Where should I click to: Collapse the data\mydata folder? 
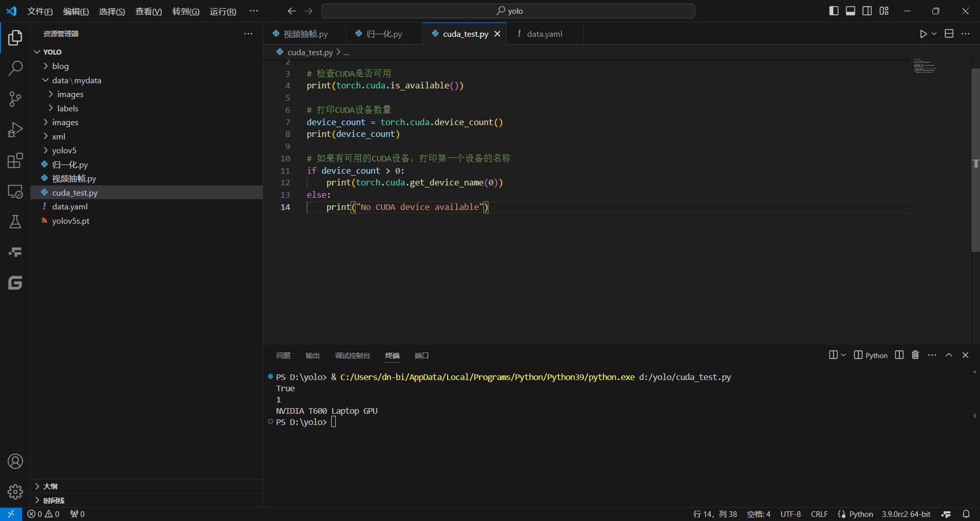(x=45, y=80)
